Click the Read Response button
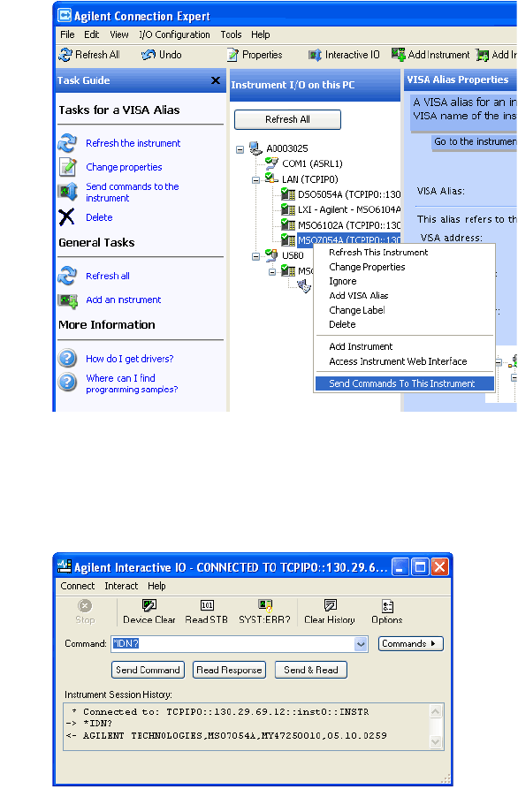This screenshot has height=812, width=518. 229,670
